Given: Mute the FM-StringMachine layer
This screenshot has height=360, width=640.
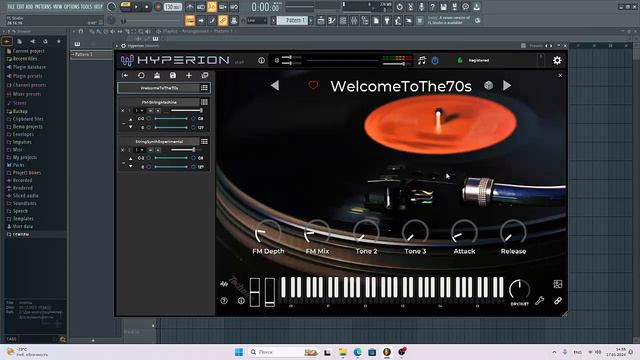Looking at the screenshot, I should [x=150, y=111].
